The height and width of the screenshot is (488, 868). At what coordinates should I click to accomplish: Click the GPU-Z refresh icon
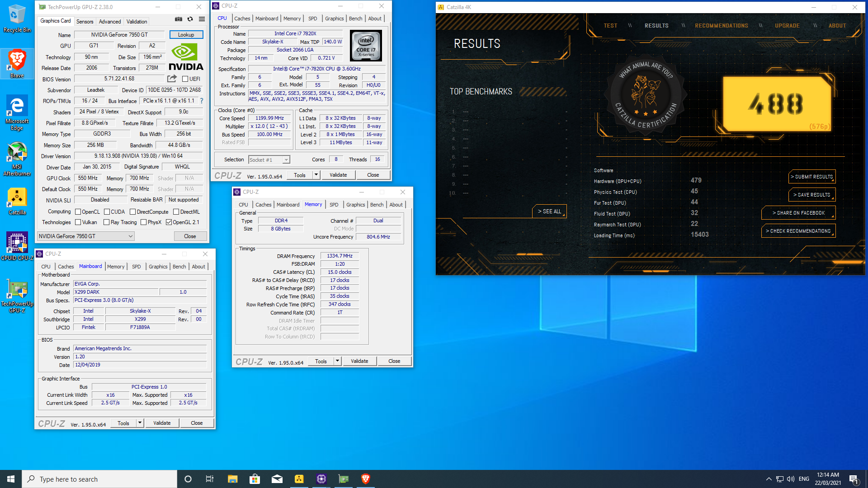[x=190, y=19]
